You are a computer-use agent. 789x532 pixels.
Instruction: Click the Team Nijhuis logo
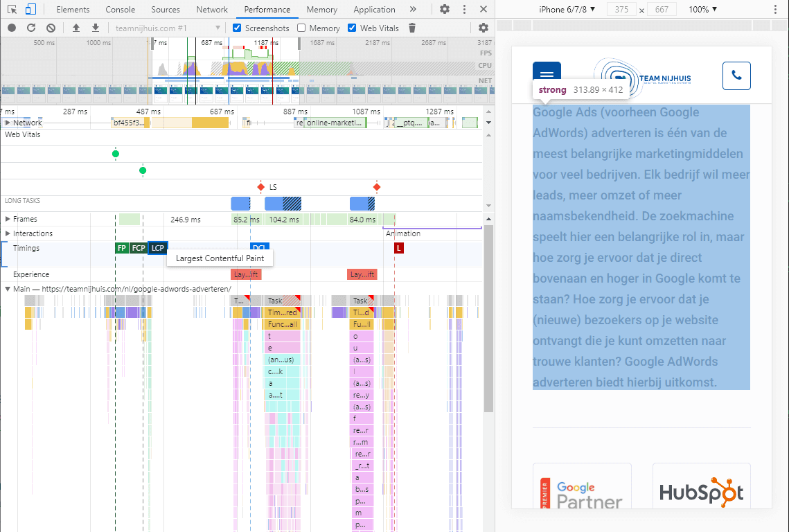[642, 78]
